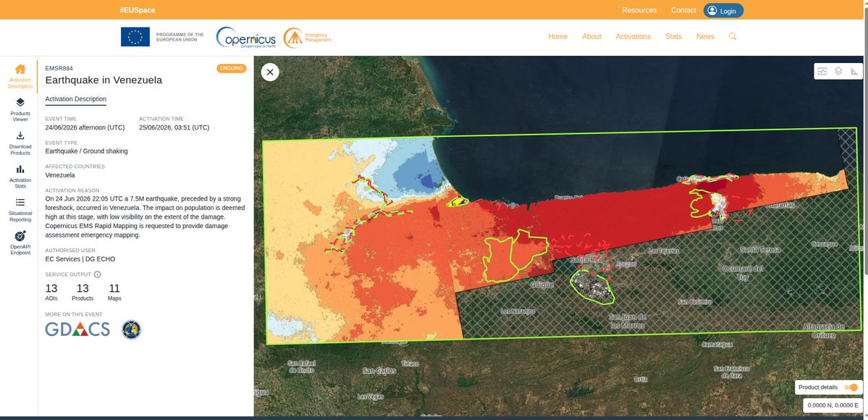Click the EMSR884 activation code text
This screenshot has width=868, height=420.
point(59,68)
